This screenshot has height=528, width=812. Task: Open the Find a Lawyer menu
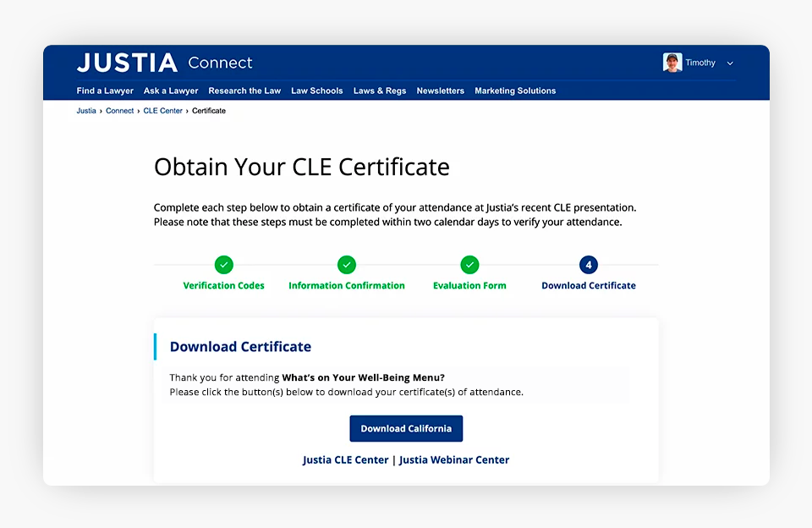(105, 91)
